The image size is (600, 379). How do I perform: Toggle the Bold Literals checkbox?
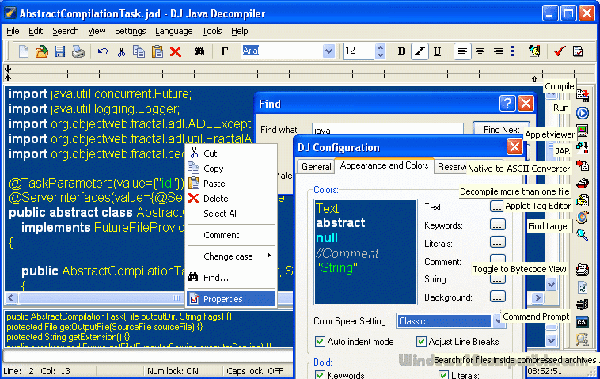pyautogui.click(x=444, y=374)
